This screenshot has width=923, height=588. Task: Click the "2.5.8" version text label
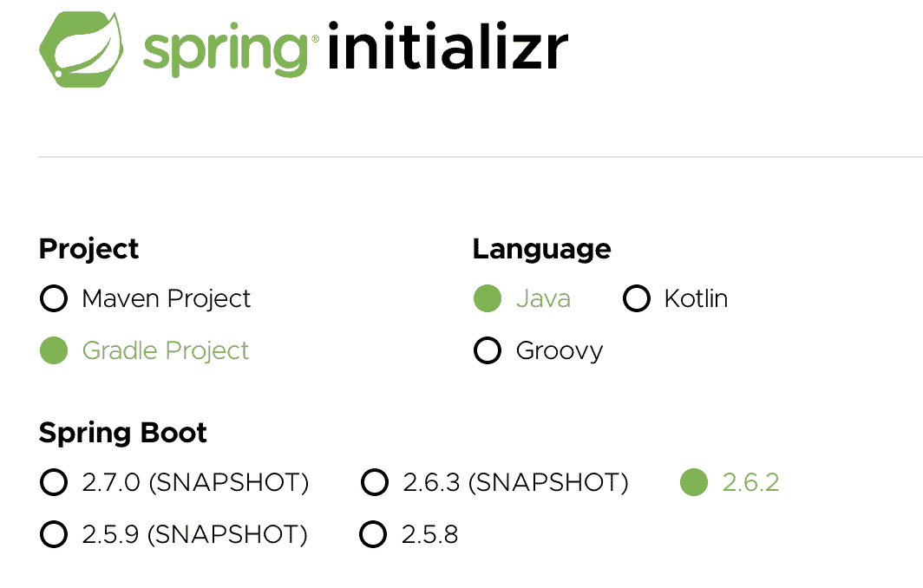[x=429, y=535]
